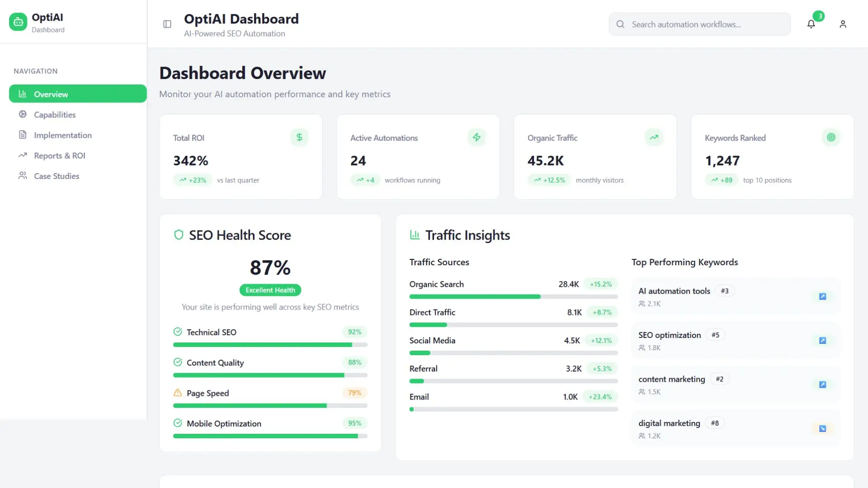
Task: Click the Technical SEO check icon
Action: pos(178,332)
